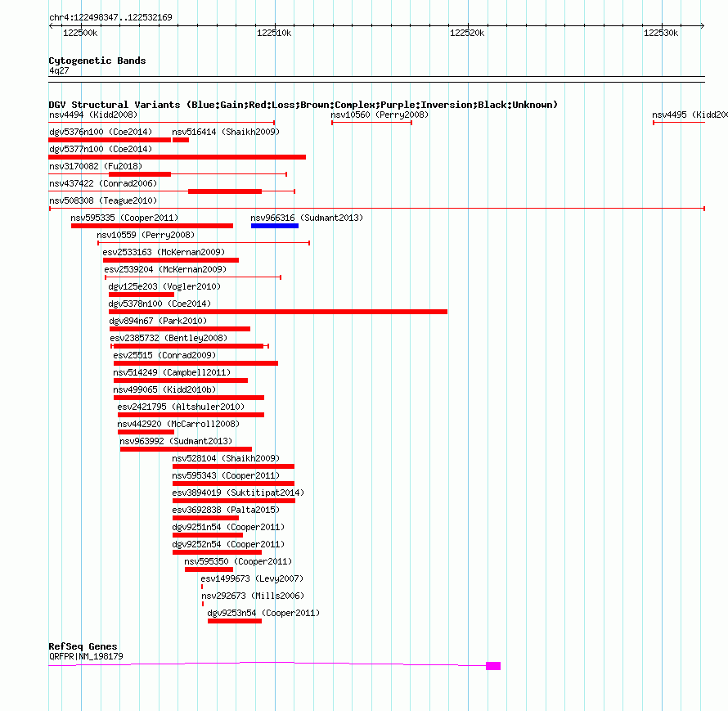Click esv3692838 (Palta2015) label
This screenshot has height=711, width=728.
(226, 510)
